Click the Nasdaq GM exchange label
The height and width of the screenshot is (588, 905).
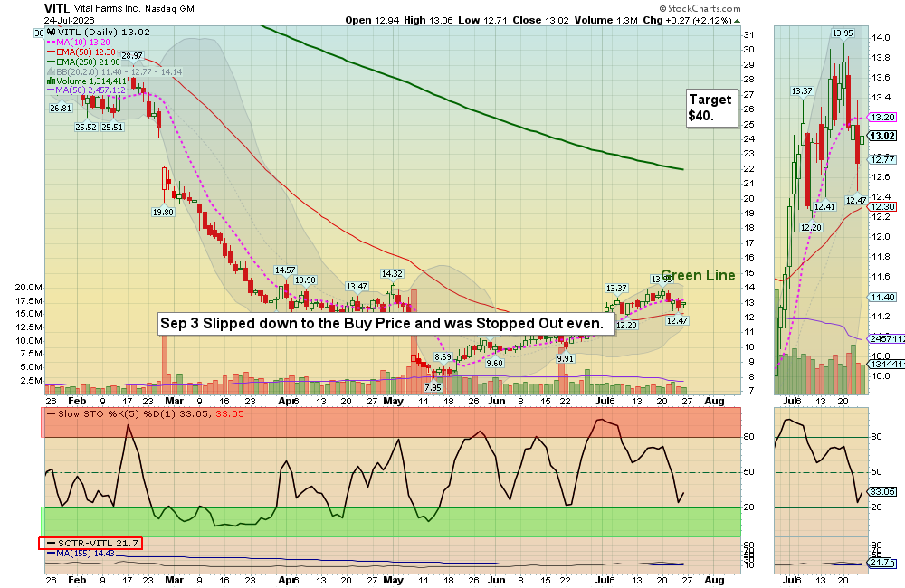point(170,9)
